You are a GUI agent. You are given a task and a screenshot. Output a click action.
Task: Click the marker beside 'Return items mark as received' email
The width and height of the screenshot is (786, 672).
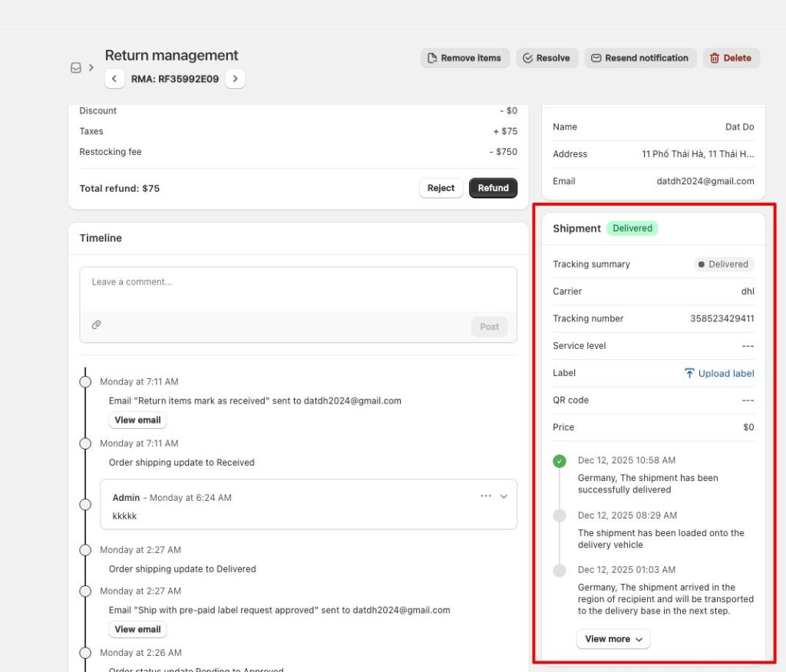click(x=85, y=382)
